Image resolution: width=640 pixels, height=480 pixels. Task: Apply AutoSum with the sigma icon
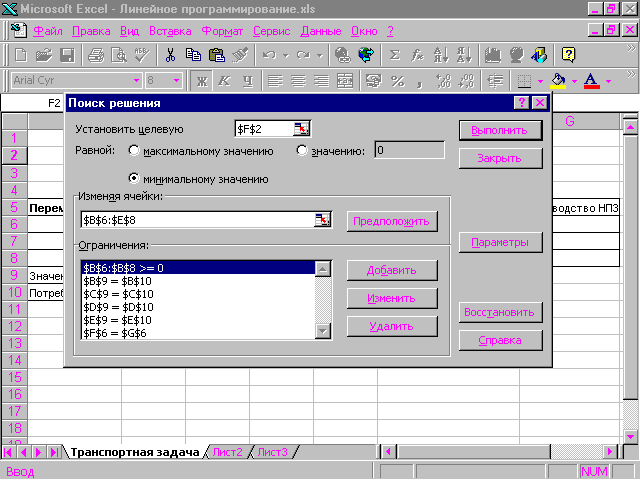pos(394,55)
